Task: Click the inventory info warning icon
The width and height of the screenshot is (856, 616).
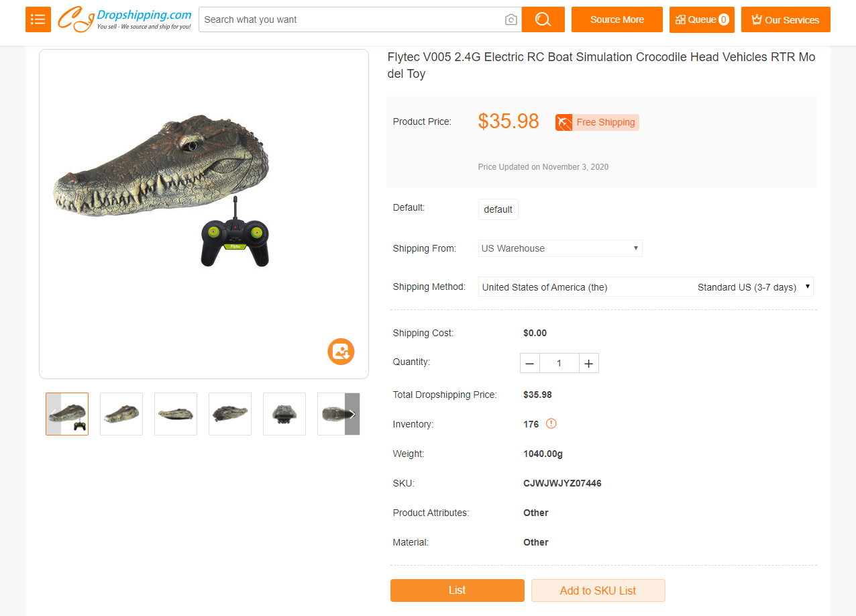Action: 551,423
